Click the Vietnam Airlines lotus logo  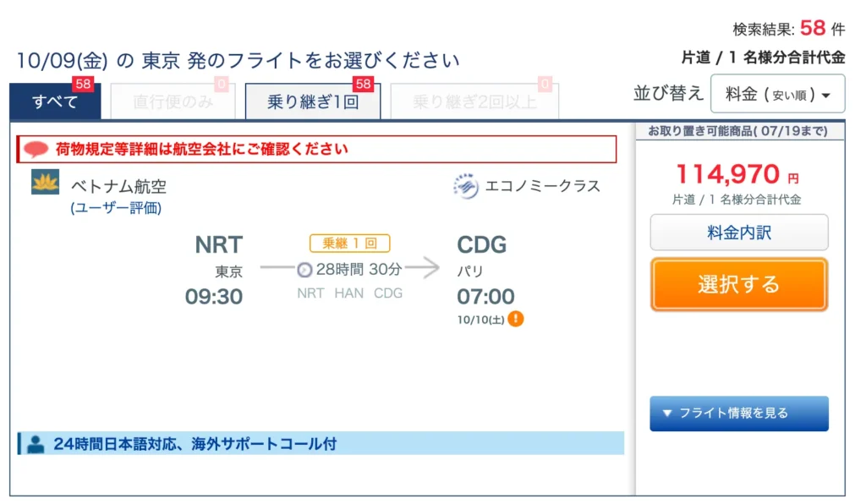(45, 183)
